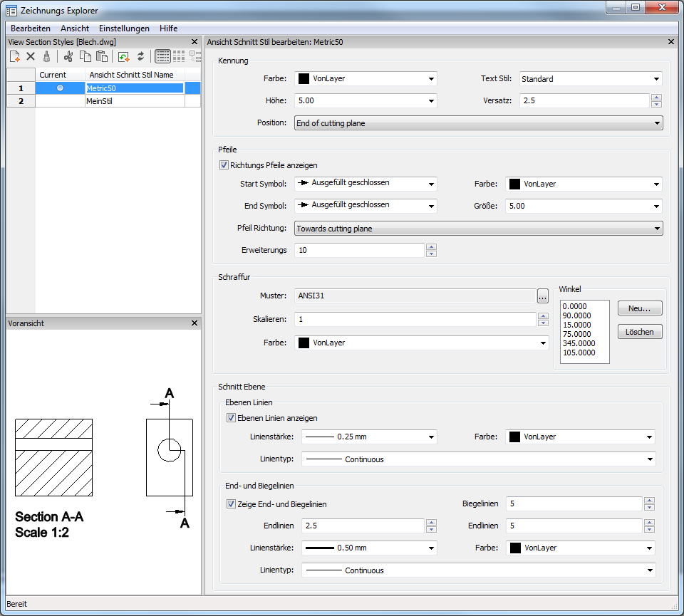Image resolution: width=684 pixels, height=616 pixels.
Task: Open the Bearbeiten menu
Action: tap(31, 28)
